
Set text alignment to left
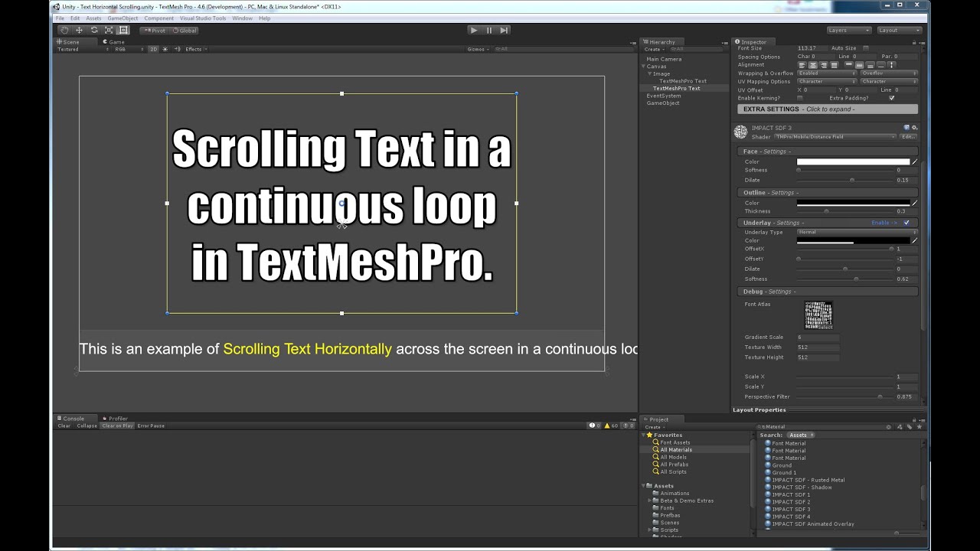point(802,65)
